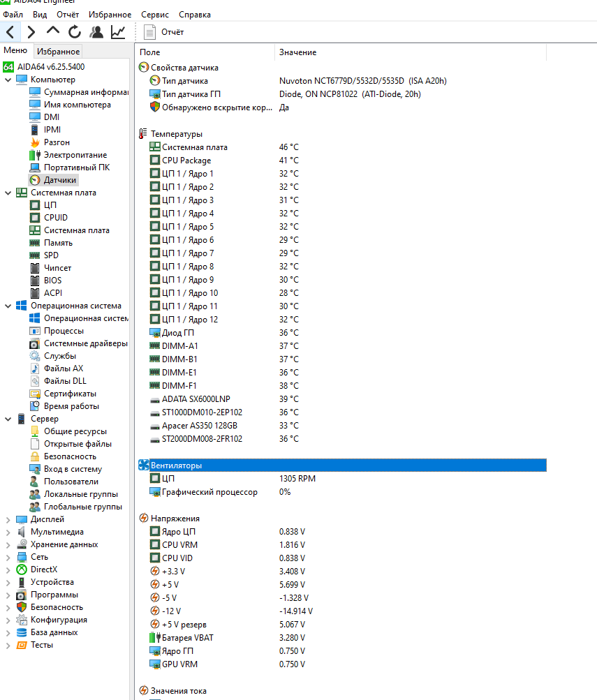This screenshot has width=597, height=700.
Task: Click the Поле column header
Action: (x=205, y=52)
